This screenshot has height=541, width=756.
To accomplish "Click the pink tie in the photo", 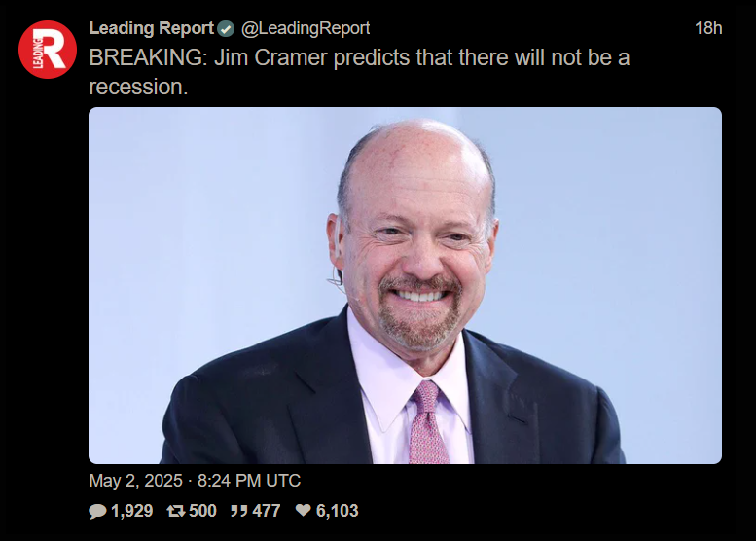I will [427, 422].
